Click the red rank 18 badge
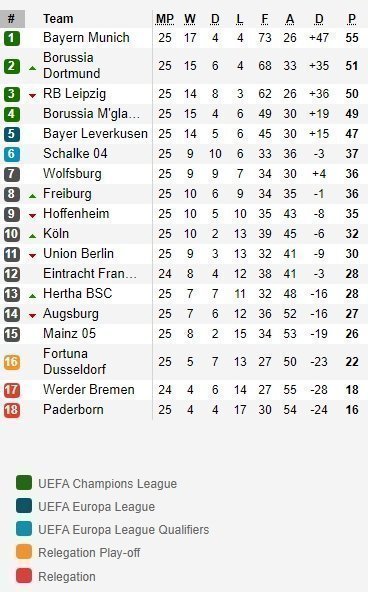The width and height of the screenshot is (368, 592). pos(12,410)
